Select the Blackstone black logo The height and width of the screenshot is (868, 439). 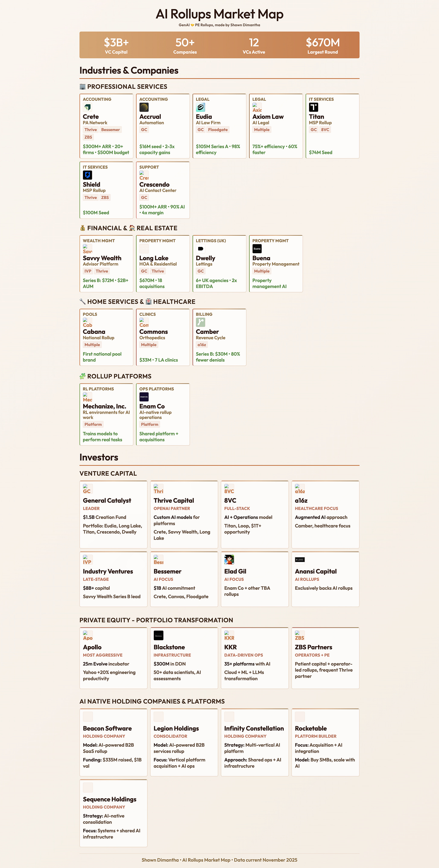159,635
